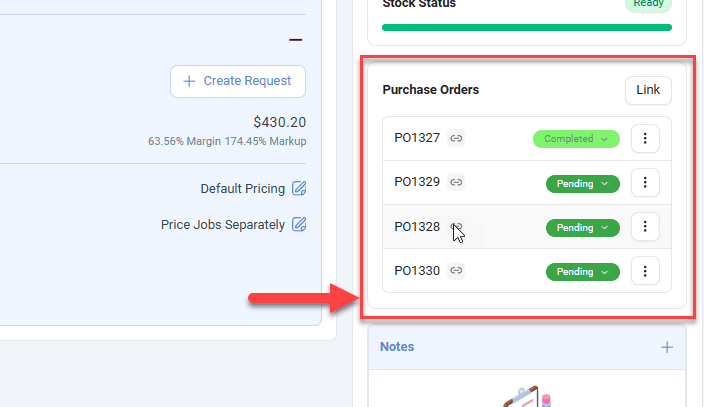Click the link icon beside PO1327
Image resolution: width=704 pixels, height=407 pixels.
(456, 138)
